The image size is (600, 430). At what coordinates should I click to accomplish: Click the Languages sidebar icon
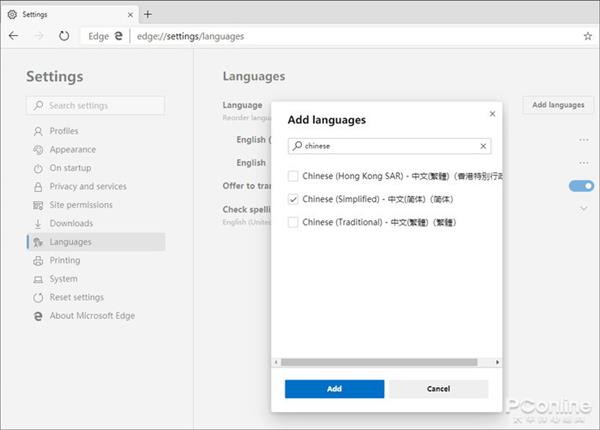[38, 242]
